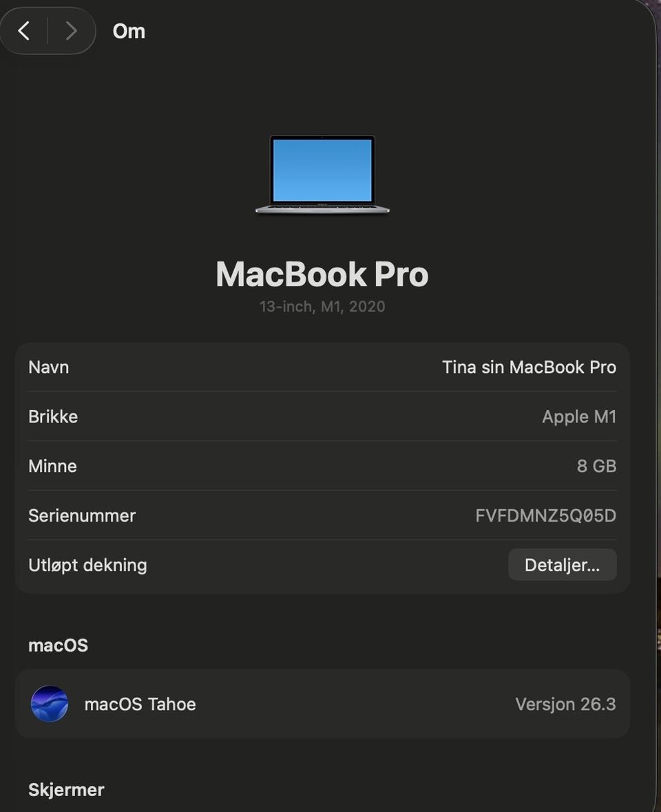661x812 pixels.
Task: Open the Detaljer... coverage details
Action: (562, 565)
